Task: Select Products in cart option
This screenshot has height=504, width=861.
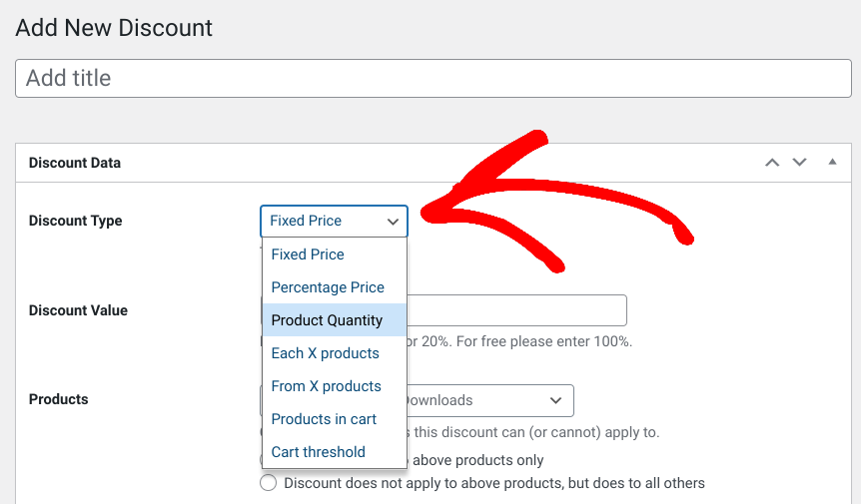Action: 324,419
